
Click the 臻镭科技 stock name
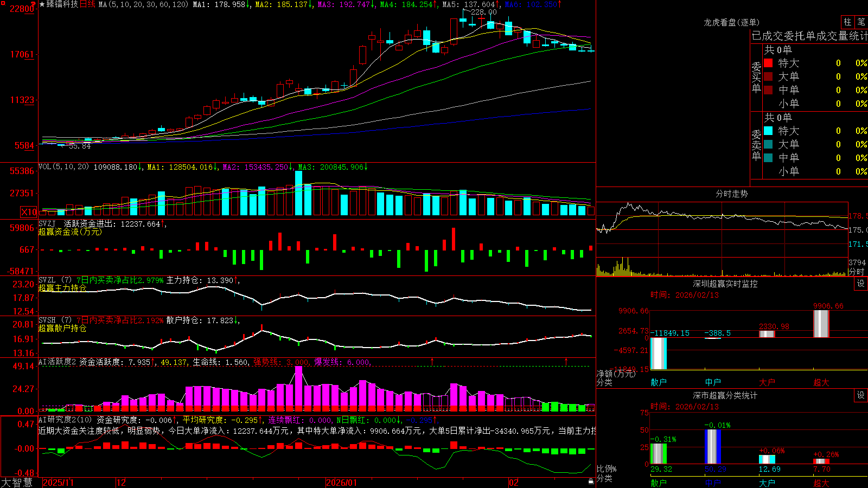(x=62, y=4)
